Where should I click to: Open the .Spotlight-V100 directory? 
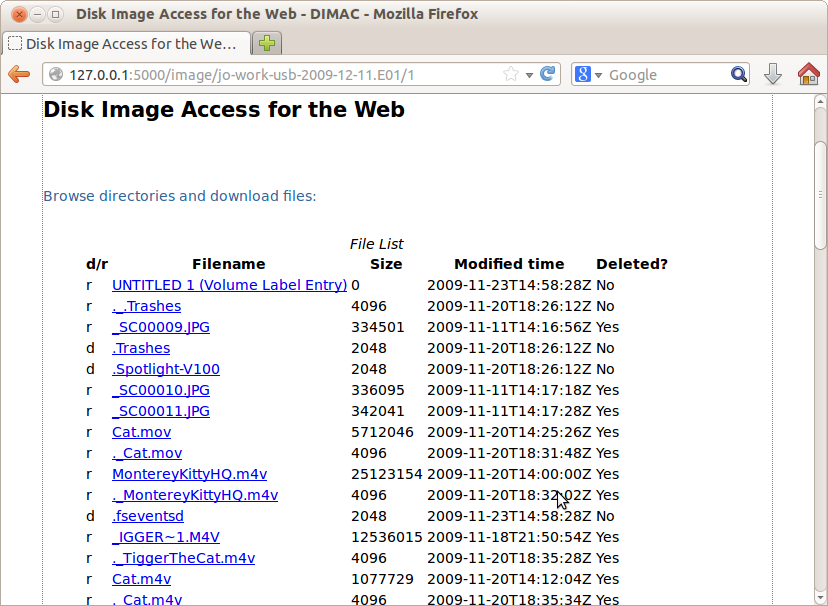coord(166,369)
